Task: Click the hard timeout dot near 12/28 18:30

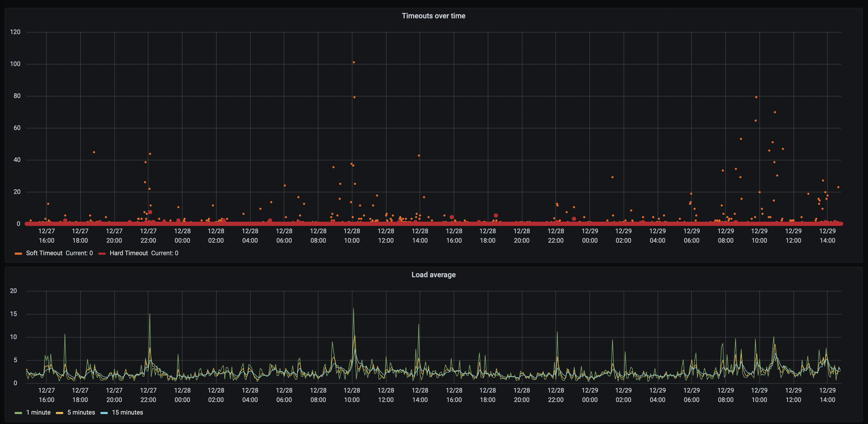Action: pyautogui.click(x=496, y=215)
